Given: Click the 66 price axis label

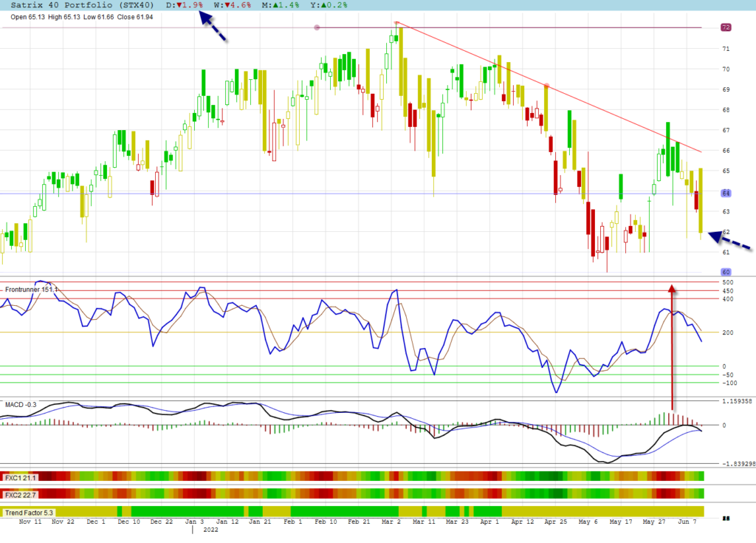Looking at the screenshot, I should point(726,151).
